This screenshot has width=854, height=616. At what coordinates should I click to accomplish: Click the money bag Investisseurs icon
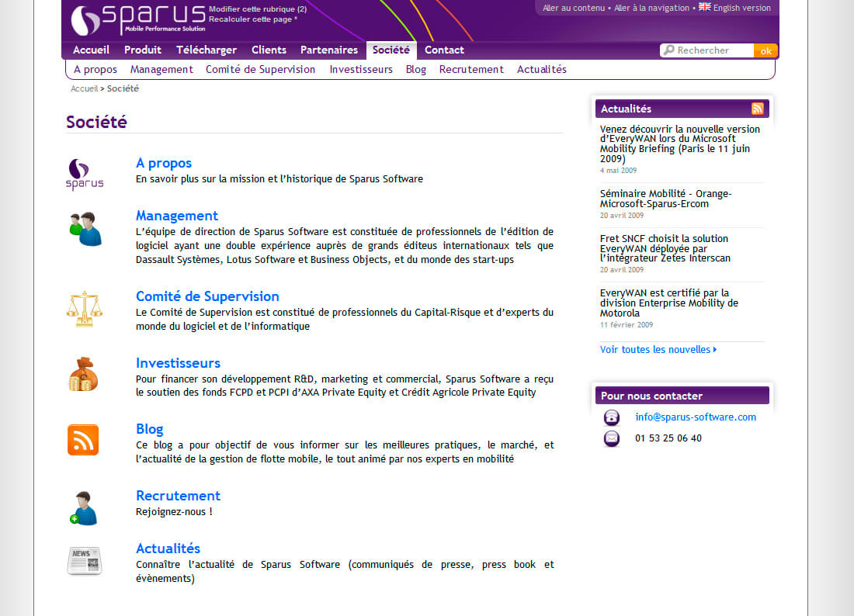coord(83,375)
